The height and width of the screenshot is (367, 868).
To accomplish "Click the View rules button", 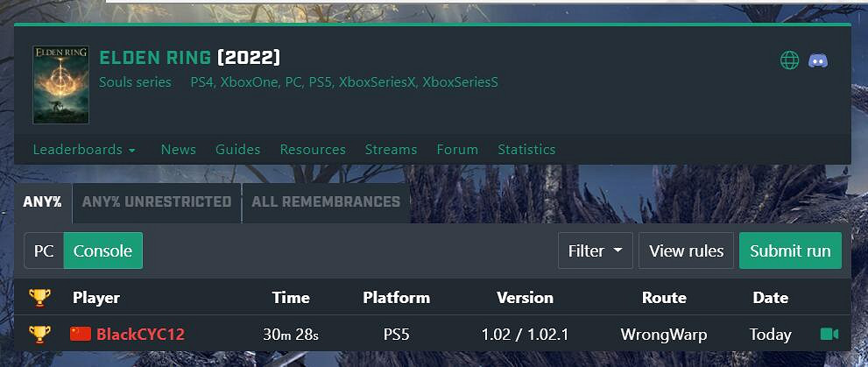I will [x=686, y=251].
